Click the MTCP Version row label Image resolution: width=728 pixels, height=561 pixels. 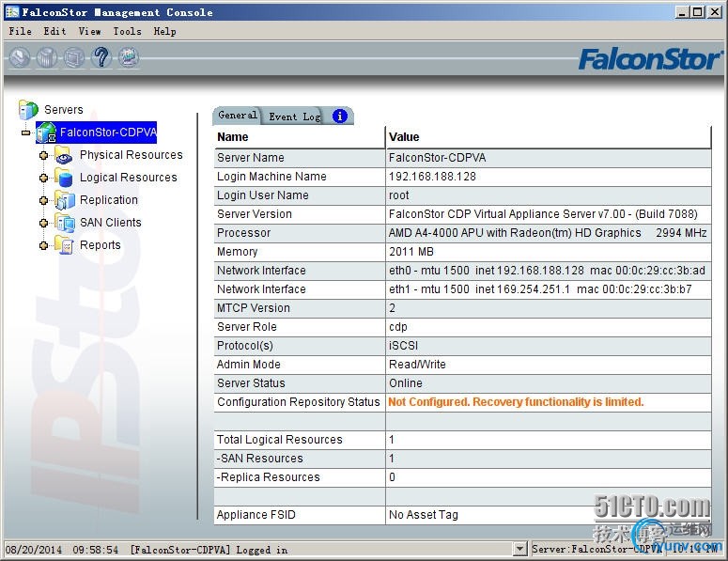(254, 308)
